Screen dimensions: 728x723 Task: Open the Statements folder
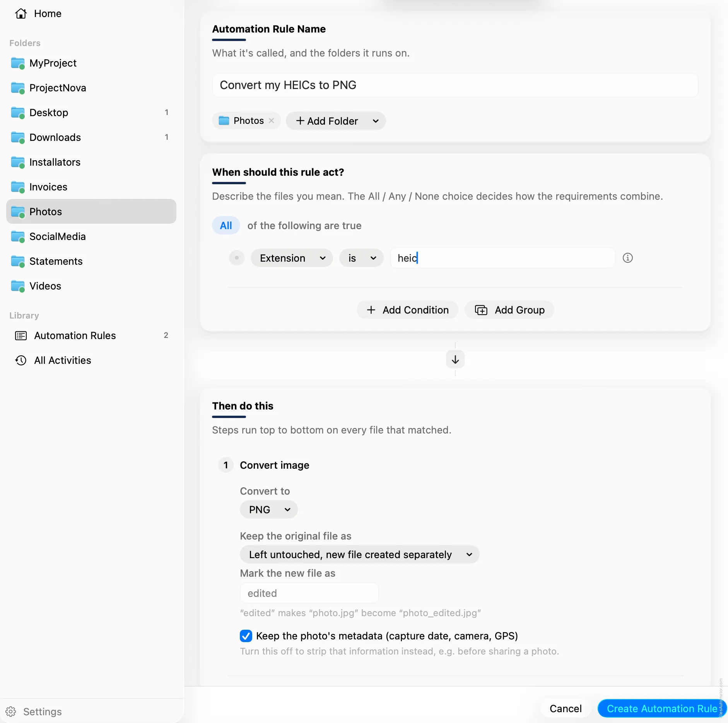[x=91, y=261]
